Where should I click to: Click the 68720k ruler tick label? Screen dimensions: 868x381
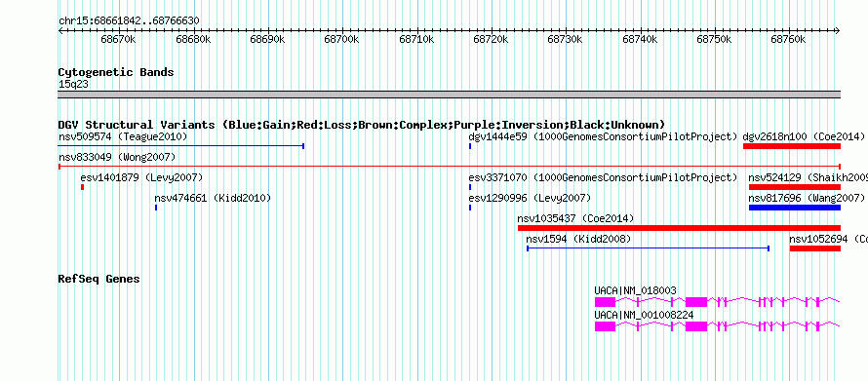491,39
